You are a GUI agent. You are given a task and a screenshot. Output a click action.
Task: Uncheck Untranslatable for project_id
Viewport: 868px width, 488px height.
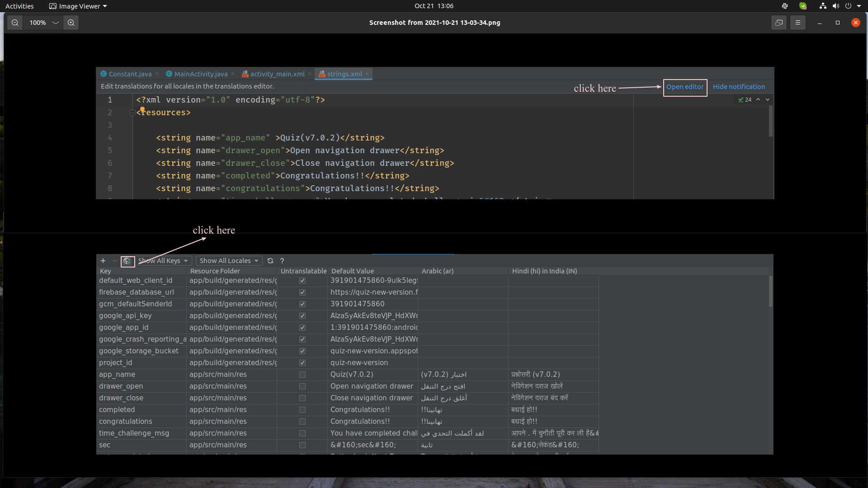302,363
